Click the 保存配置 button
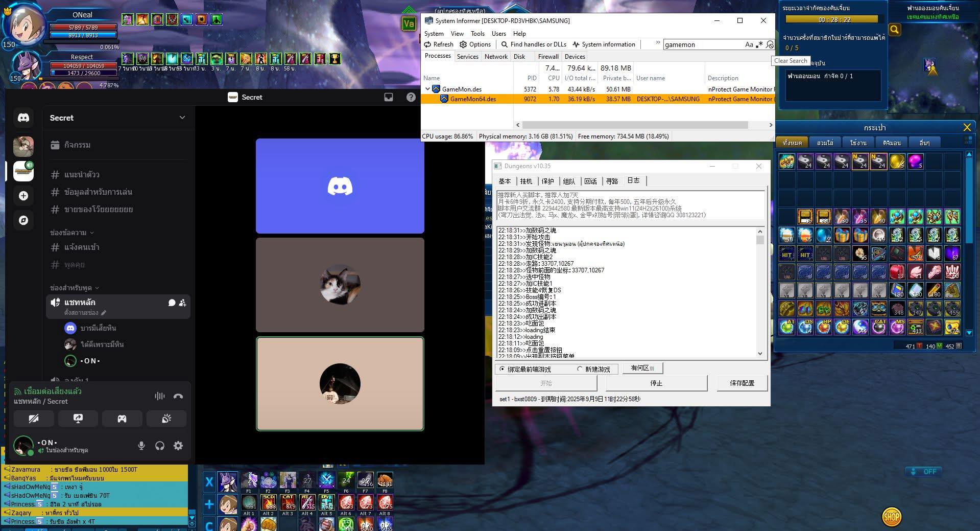Viewport: 980px width, 531px height. point(742,383)
